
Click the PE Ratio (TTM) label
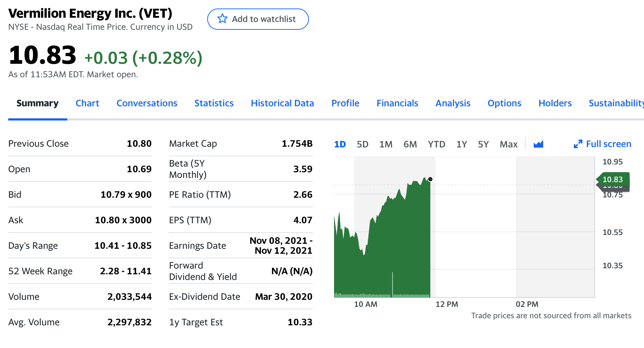(200, 195)
